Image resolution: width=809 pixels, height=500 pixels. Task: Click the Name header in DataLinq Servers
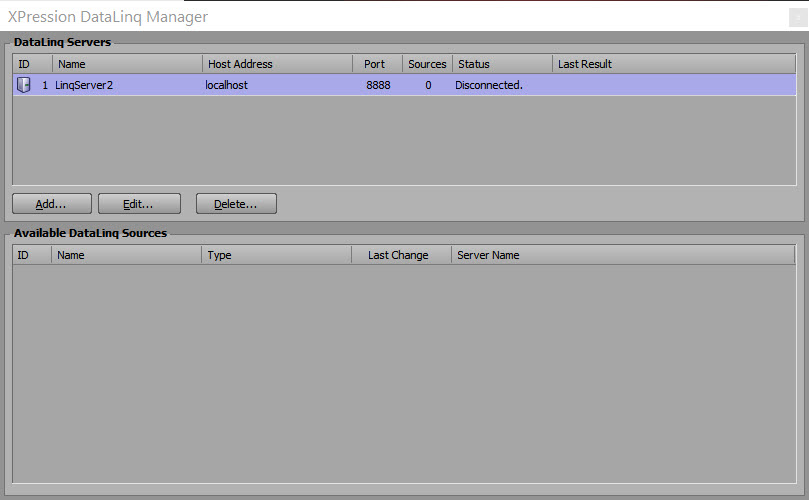(x=127, y=64)
